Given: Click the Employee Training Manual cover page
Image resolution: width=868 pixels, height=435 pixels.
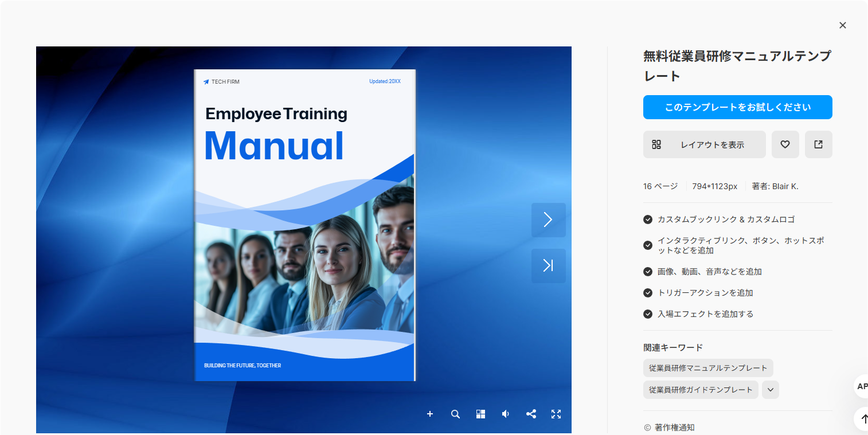Looking at the screenshot, I should click(x=304, y=225).
